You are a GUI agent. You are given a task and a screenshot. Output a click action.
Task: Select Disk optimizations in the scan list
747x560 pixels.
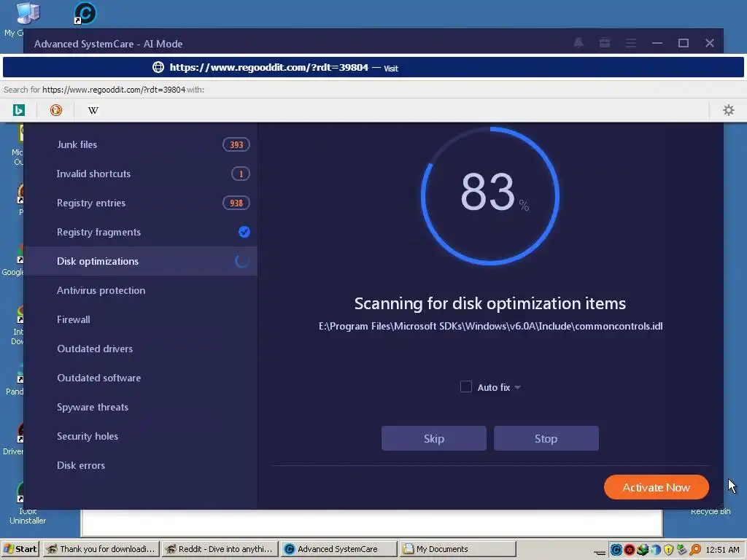pos(141,261)
